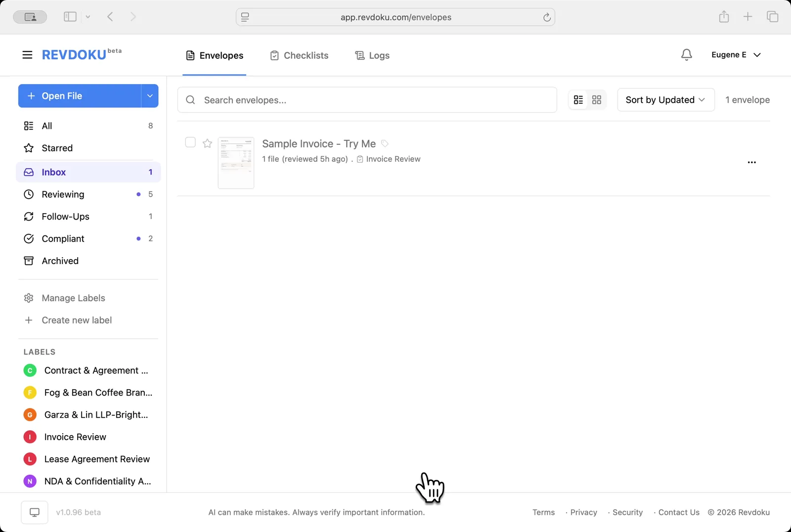Open the Contact Us link
791x532 pixels.
pos(678,512)
